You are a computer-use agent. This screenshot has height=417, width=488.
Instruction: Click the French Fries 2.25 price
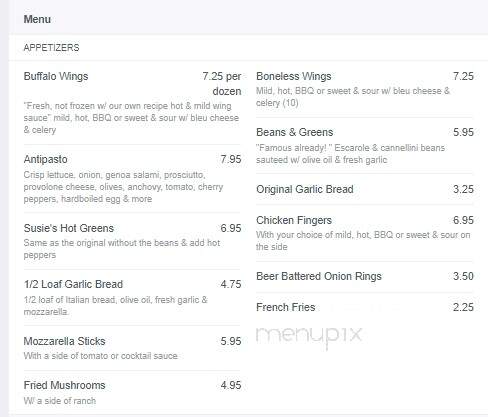[463, 307]
